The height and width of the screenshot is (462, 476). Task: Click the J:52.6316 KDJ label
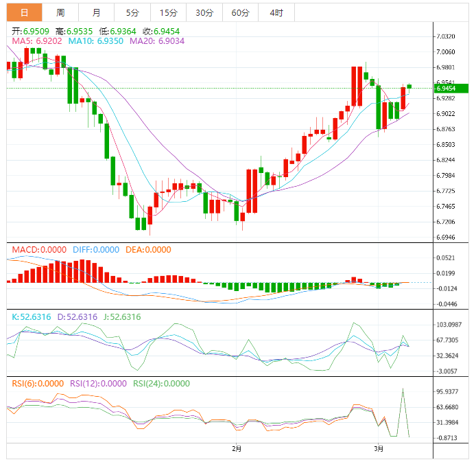122,317
